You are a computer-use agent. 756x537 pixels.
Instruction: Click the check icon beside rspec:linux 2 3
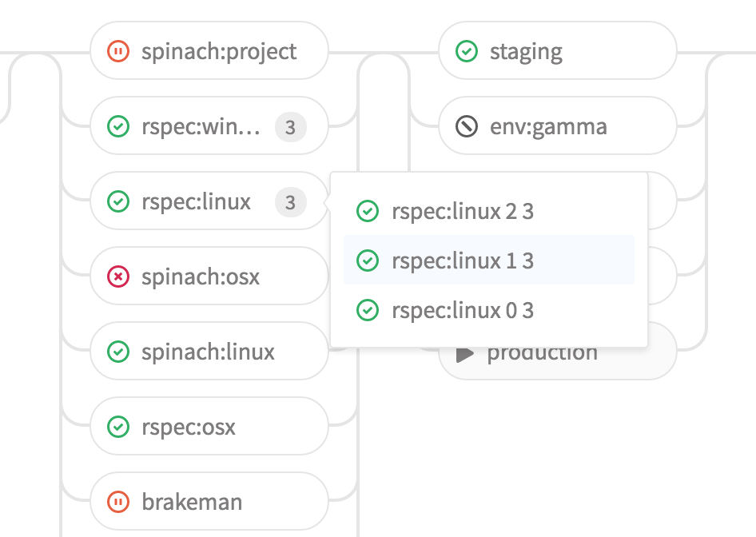click(x=368, y=211)
